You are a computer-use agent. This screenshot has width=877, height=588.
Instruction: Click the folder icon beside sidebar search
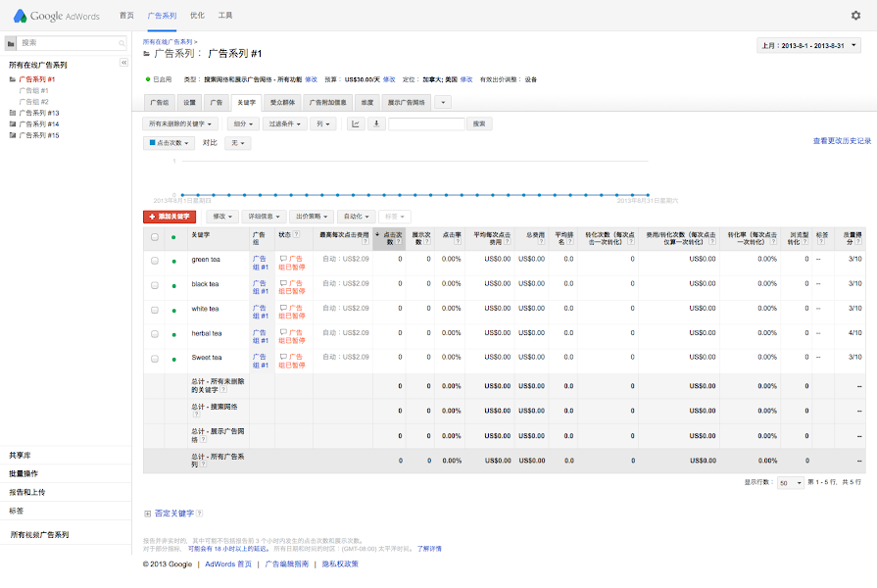click(11, 43)
